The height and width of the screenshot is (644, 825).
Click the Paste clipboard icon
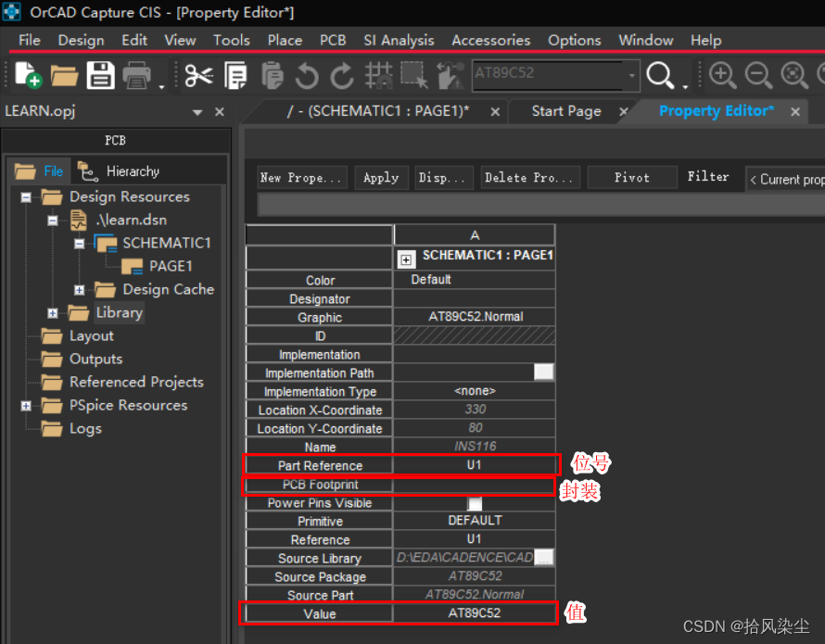coord(272,75)
